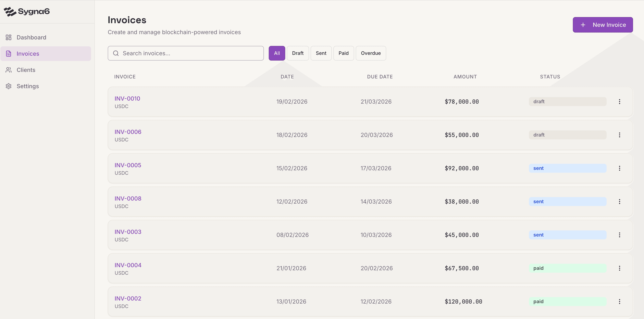Click the New Invoice button
This screenshot has height=319, width=644.
(603, 25)
